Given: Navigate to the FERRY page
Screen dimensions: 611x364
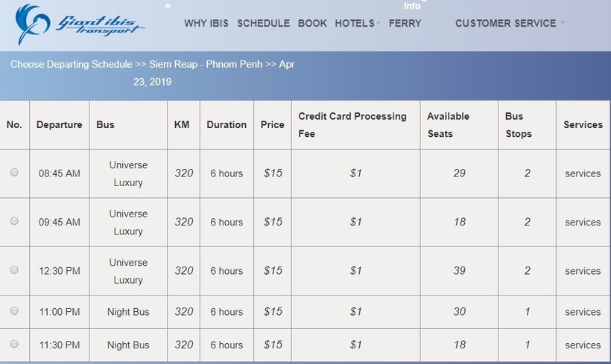Looking at the screenshot, I should [x=405, y=23].
